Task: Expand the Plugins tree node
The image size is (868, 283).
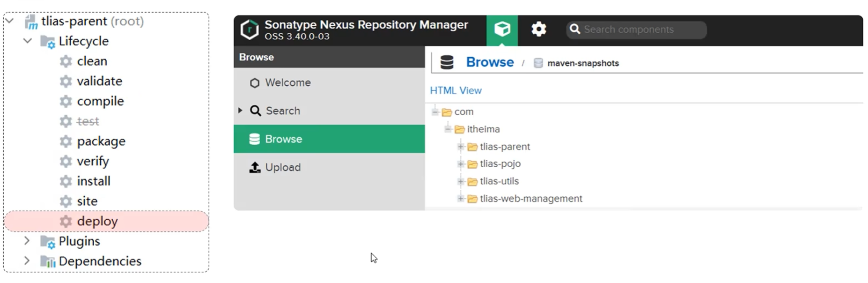Action: [27, 241]
